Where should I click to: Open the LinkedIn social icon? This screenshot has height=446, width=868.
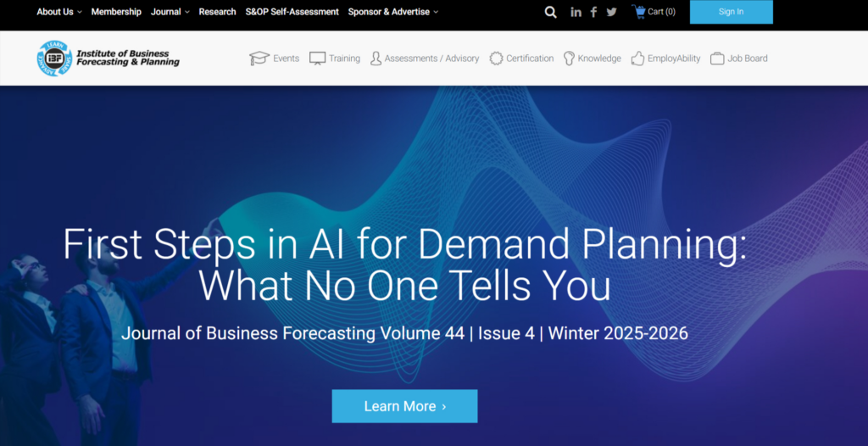pyautogui.click(x=576, y=12)
